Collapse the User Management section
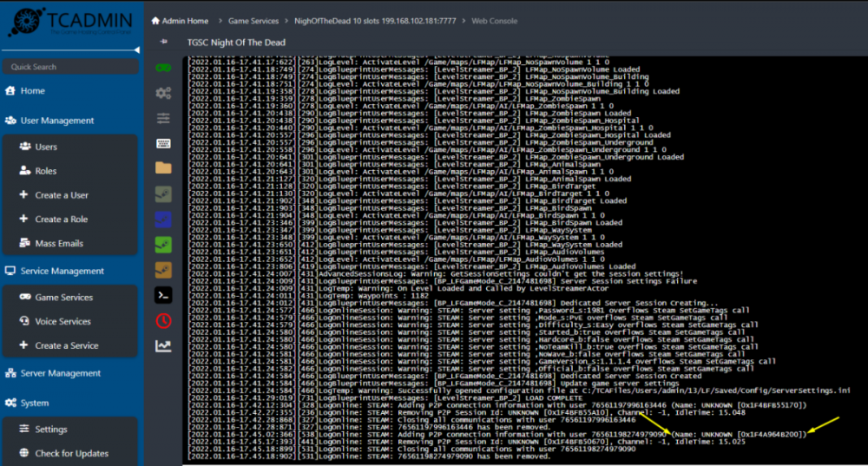 pos(56,121)
